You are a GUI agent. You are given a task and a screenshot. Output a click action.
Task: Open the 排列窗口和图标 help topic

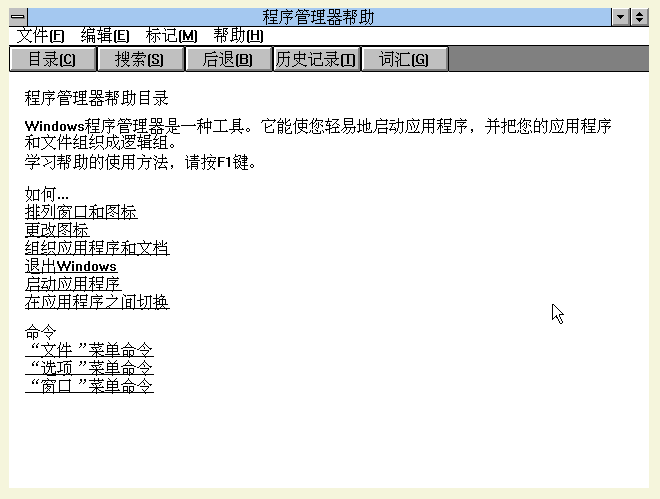[x=80, y=212]
